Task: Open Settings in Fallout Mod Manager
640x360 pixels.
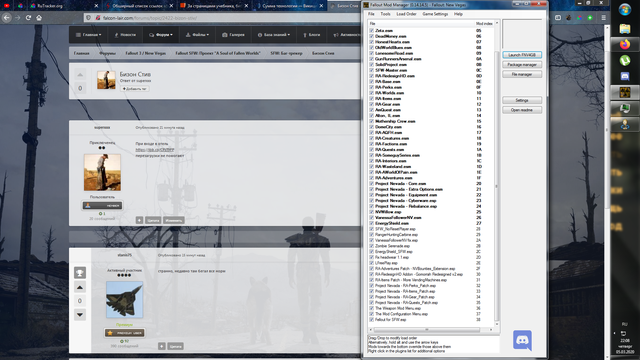Action: click(x=522, y=100)
